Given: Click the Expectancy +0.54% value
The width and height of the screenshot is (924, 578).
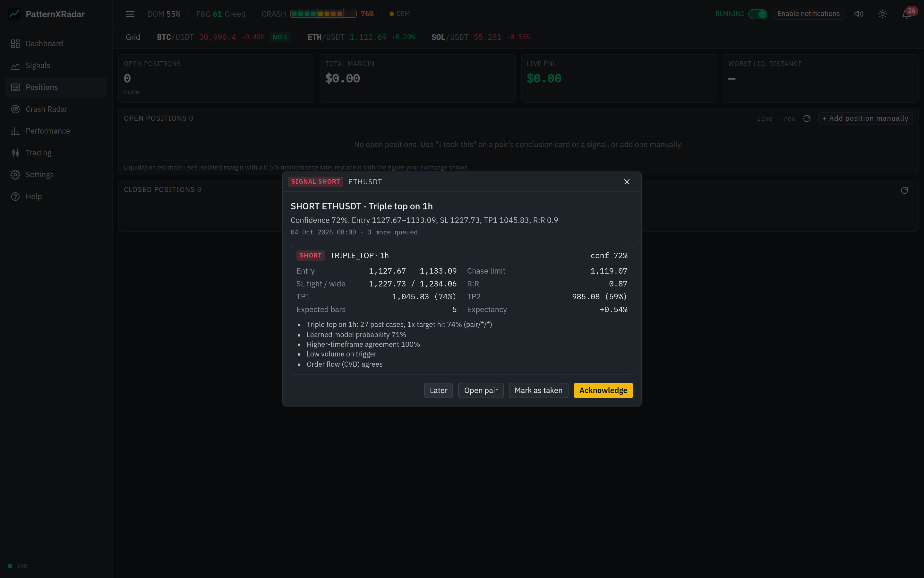Looking at the screenshot, I should point(613,310).
